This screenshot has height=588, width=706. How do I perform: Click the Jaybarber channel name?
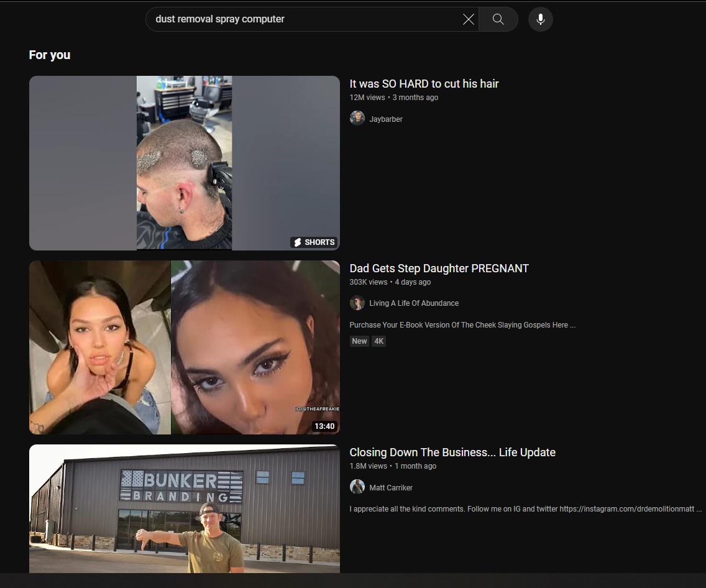point(386,119)
